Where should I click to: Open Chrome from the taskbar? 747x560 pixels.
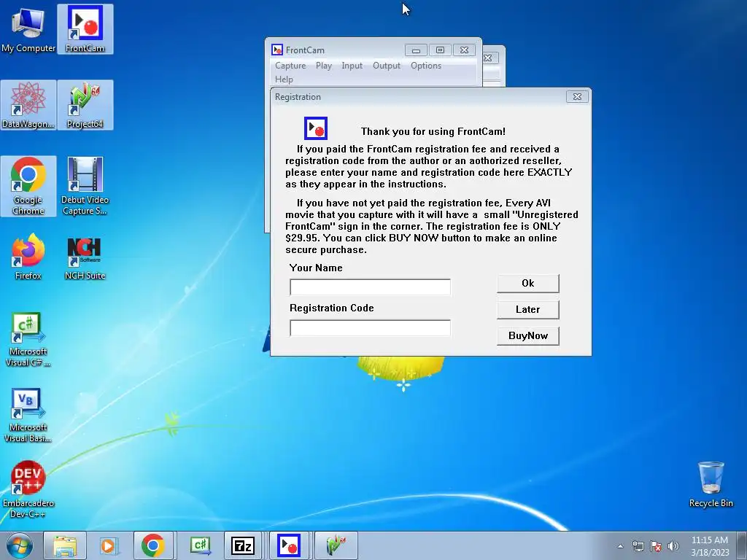point(153,545)
